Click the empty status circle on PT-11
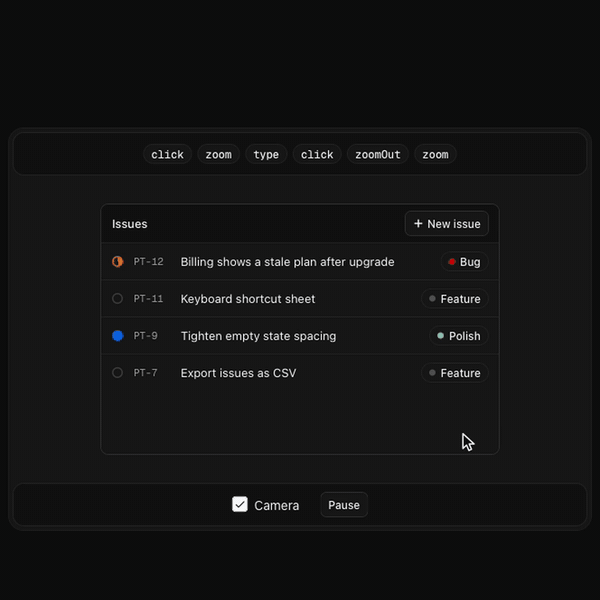This screenshot has height=600, width=600. [x=117, y=298]
